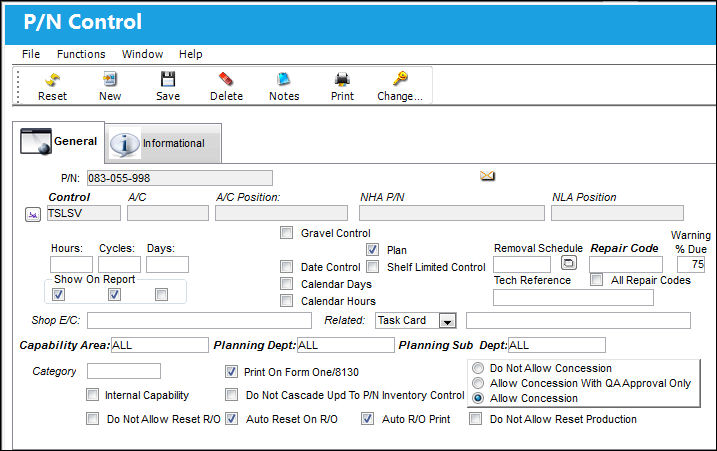
Task: Click the Removal Schedule picker icon
Action: pos(568,263)
